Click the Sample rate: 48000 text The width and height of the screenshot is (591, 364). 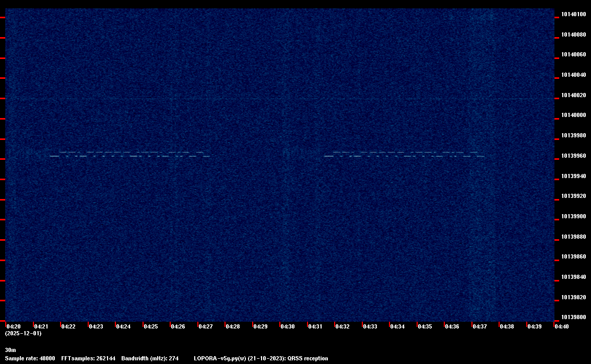(x=30, y=358)
